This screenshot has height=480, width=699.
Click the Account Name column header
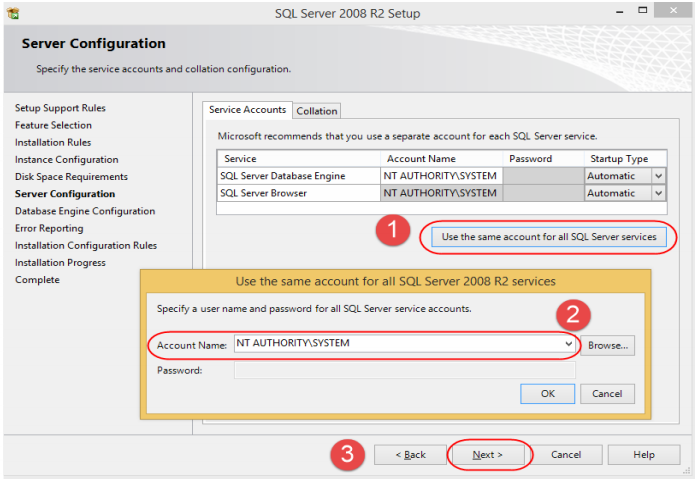coord(441,159)
